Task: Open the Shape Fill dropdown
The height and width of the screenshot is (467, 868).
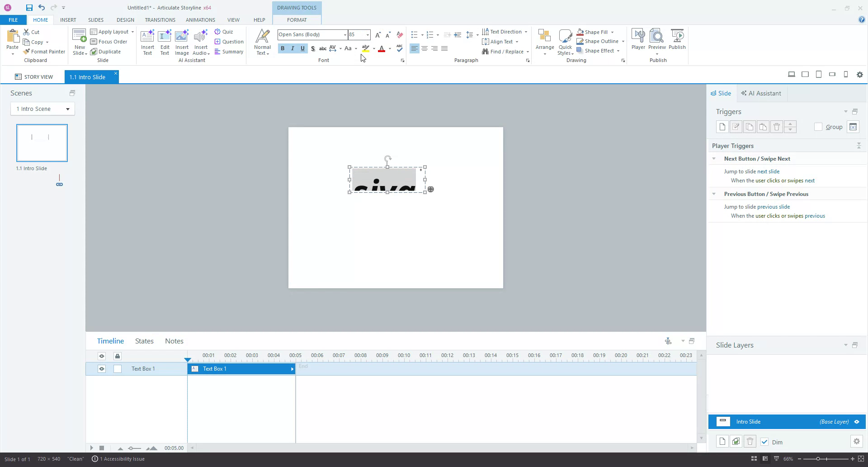Action: (x=613, y=32)
